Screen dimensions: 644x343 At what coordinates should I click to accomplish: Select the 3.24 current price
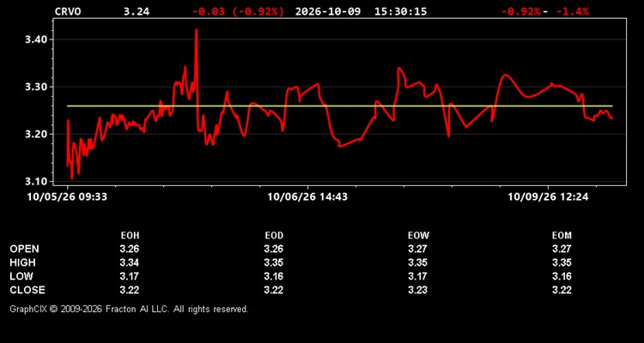pos(137,11)
